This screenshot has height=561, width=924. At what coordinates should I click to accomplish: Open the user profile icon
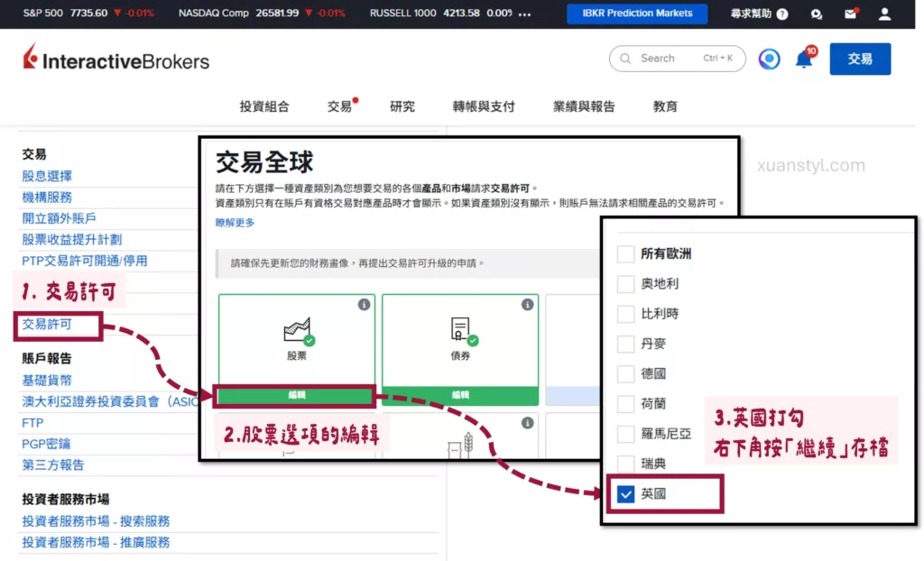click(x=884, y=14)
